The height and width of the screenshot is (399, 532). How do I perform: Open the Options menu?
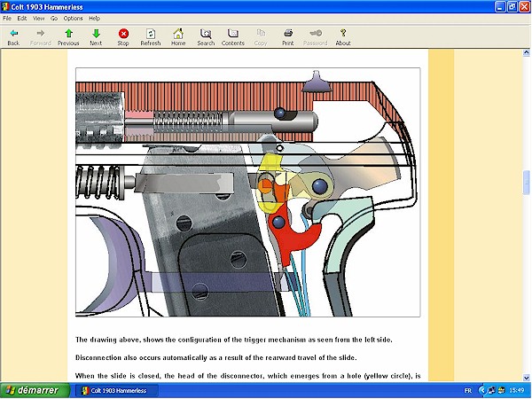73,19
